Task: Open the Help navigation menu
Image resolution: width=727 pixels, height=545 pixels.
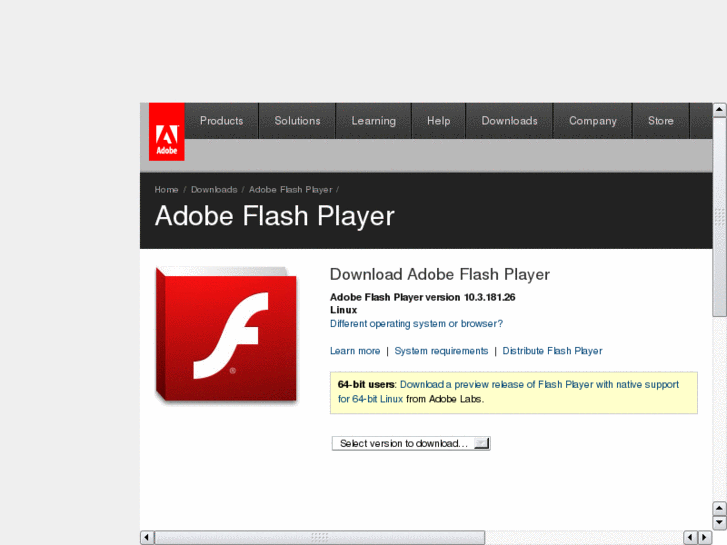Action: 439,121
